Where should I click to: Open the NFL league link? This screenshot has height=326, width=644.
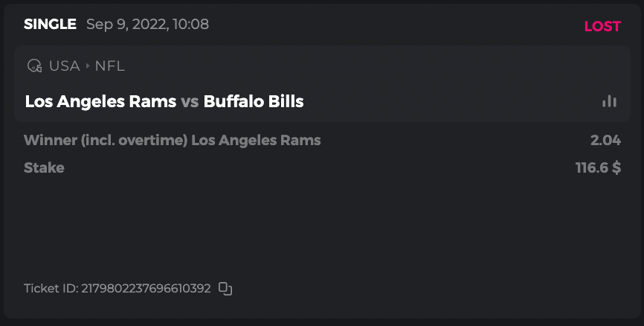pyautogui.click(x=109, y=65)
